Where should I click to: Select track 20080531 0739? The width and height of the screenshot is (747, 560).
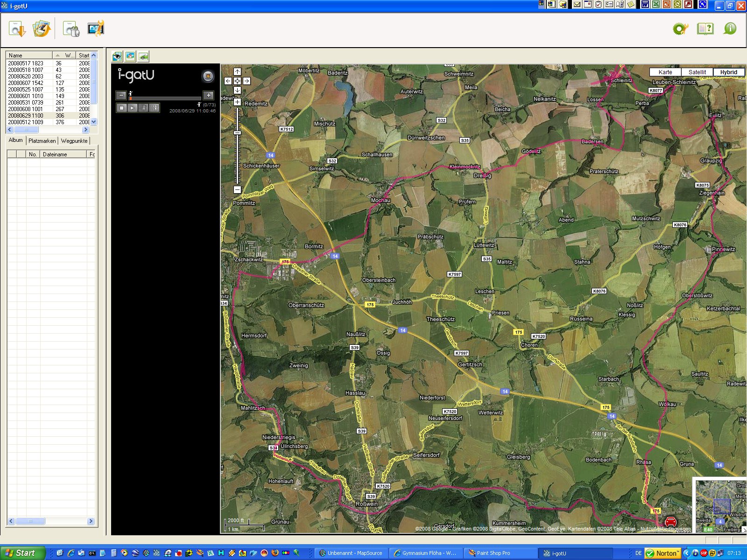48,102
